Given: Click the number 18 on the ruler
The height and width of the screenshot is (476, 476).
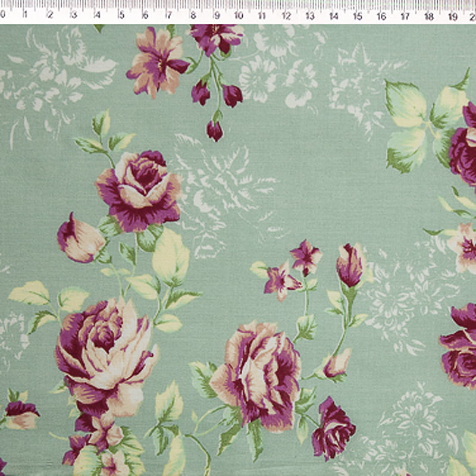Looking at the screenshot, I should [429, 17].
